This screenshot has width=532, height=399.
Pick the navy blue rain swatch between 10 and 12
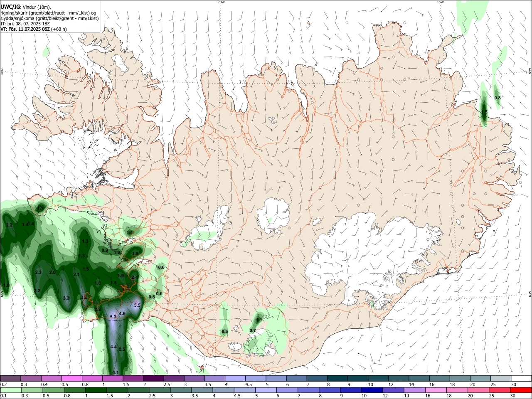pyautogui.click(x=372, y=390)
